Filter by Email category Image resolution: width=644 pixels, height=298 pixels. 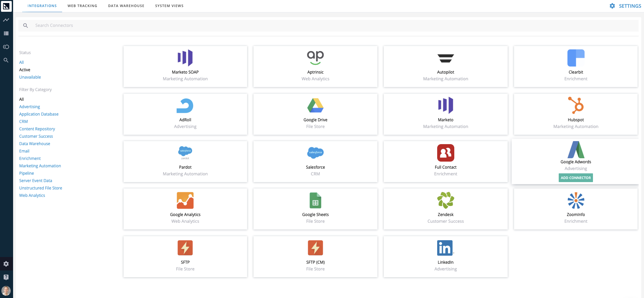point(24,151)
